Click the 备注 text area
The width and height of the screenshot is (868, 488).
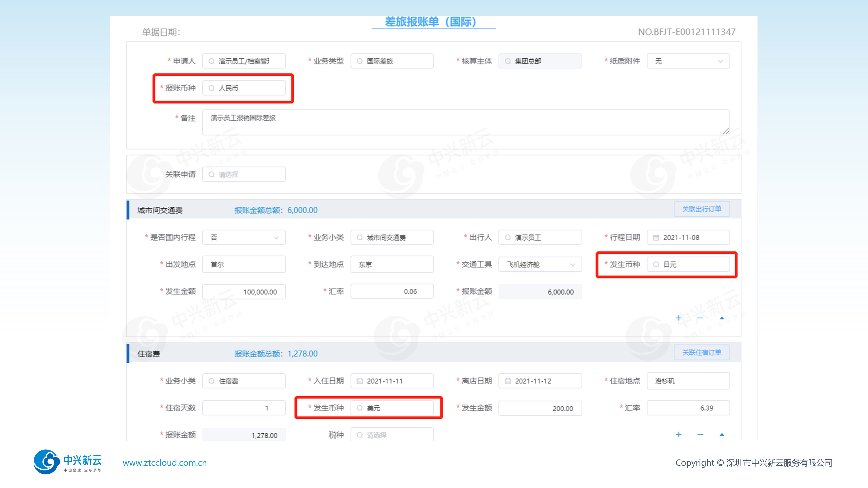pyautogui.click(x=466, y=123)
